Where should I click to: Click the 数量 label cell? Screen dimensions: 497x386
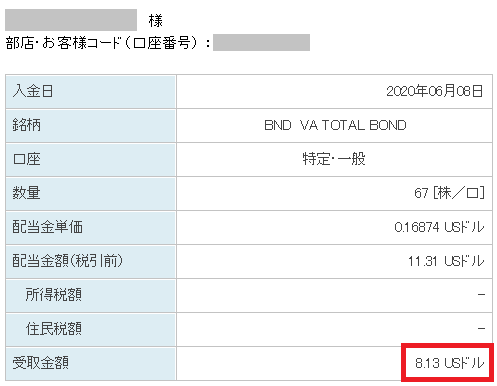pyautogui.click(x=91, y=194)
